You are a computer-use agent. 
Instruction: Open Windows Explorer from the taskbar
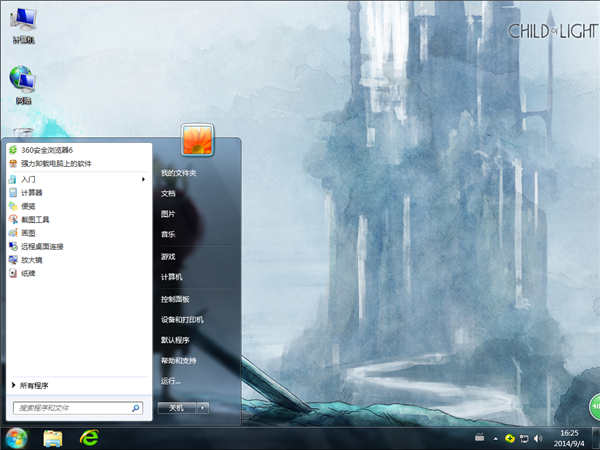pos(53,437)
